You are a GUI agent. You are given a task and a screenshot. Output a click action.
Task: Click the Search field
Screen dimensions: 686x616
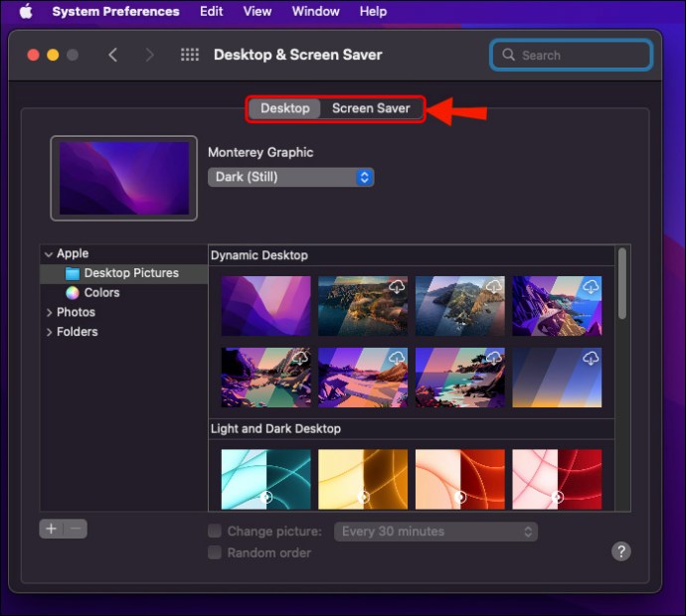click(572, 55)
